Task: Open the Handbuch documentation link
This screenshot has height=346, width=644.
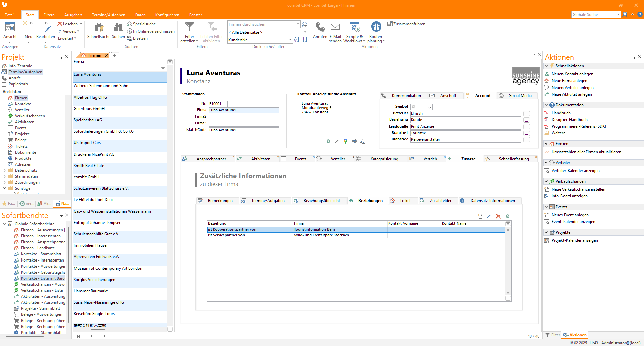Action: point(561,113)
